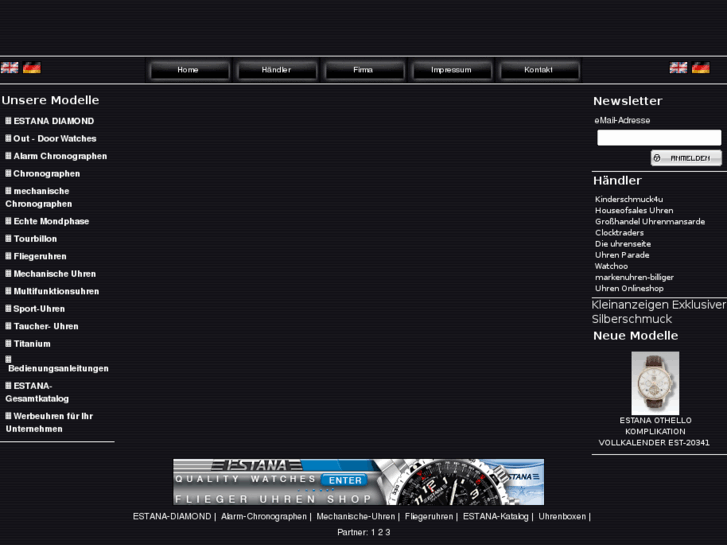
Task: Open Clocktraders dealer link
Action: pos(619,233)
